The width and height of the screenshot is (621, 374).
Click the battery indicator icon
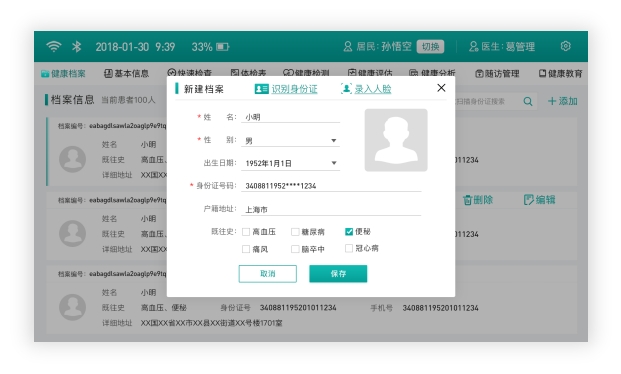223,47
